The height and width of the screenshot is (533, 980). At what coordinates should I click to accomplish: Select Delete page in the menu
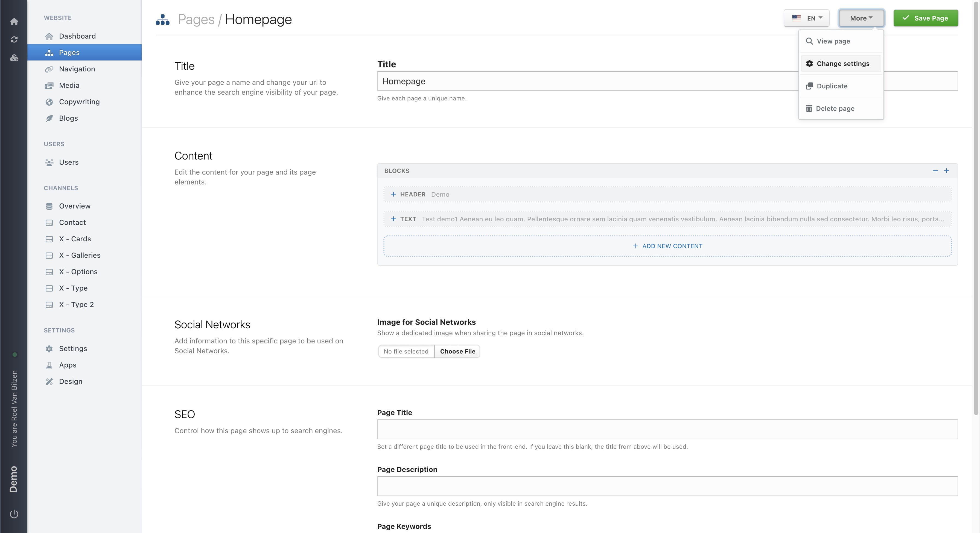pos(835,109)
